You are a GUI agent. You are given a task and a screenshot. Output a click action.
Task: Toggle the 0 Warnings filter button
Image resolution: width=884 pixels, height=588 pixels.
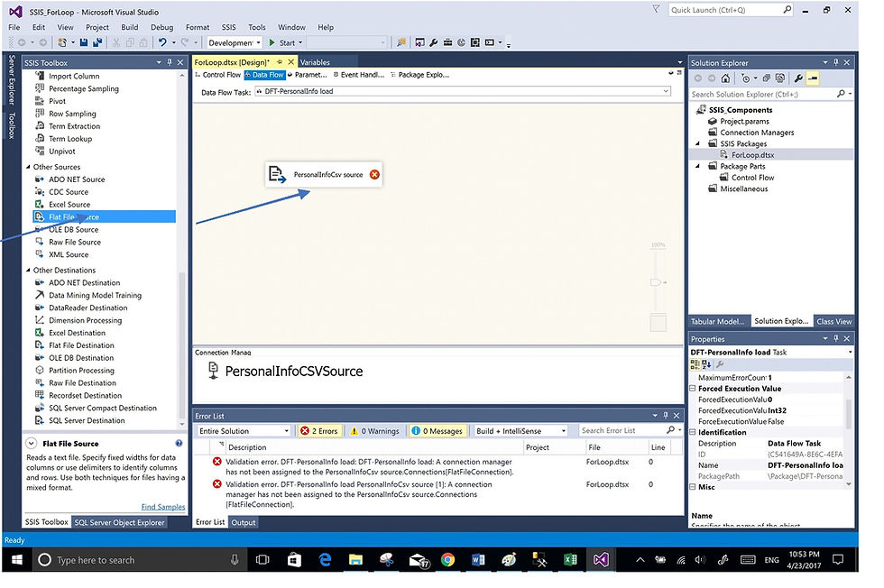click(373, 431)
